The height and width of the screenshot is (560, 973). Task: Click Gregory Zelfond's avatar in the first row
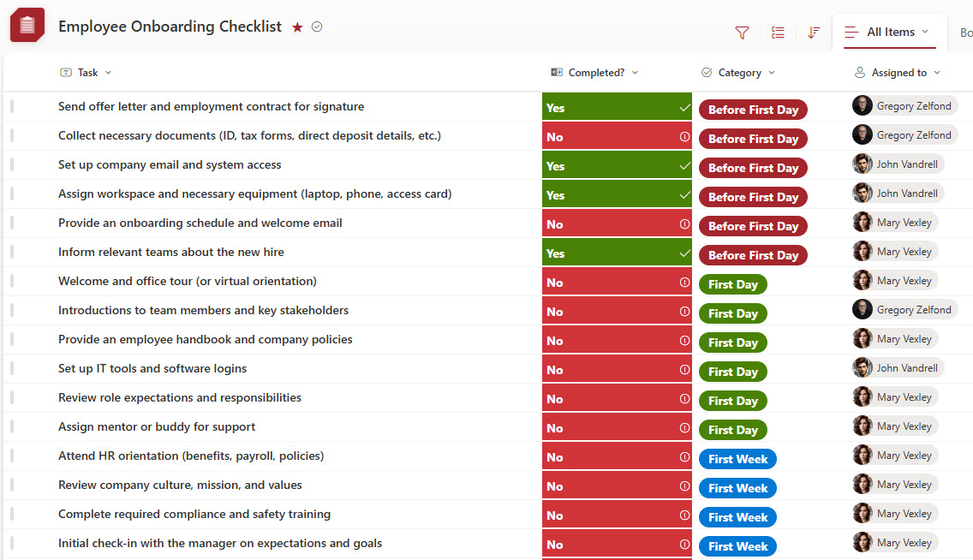click(862, 106)
